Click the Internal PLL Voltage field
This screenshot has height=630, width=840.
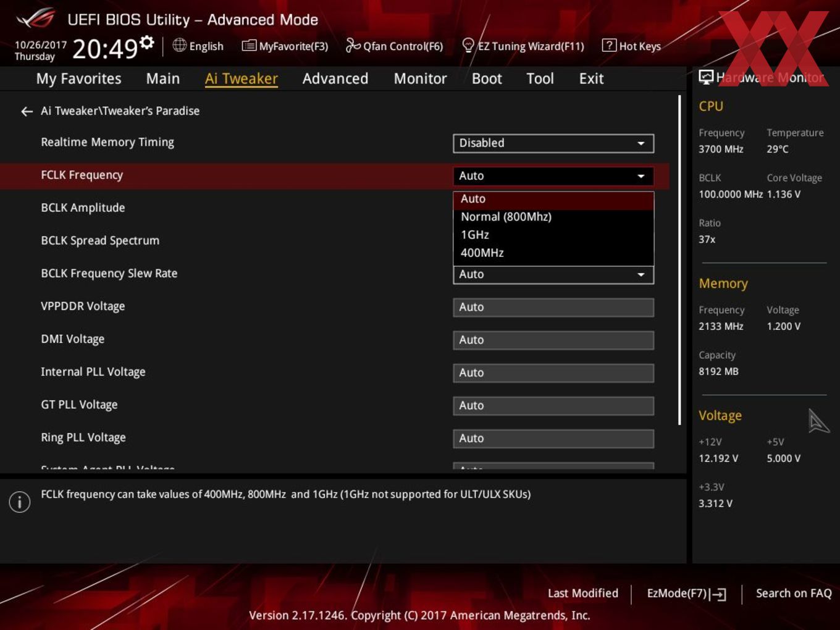(x=553, y=372)
